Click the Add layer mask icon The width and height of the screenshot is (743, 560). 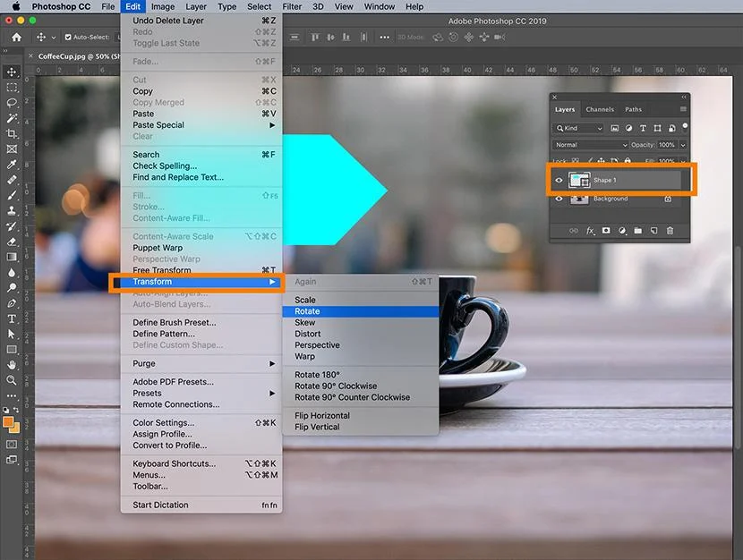[x=606, y=231]
